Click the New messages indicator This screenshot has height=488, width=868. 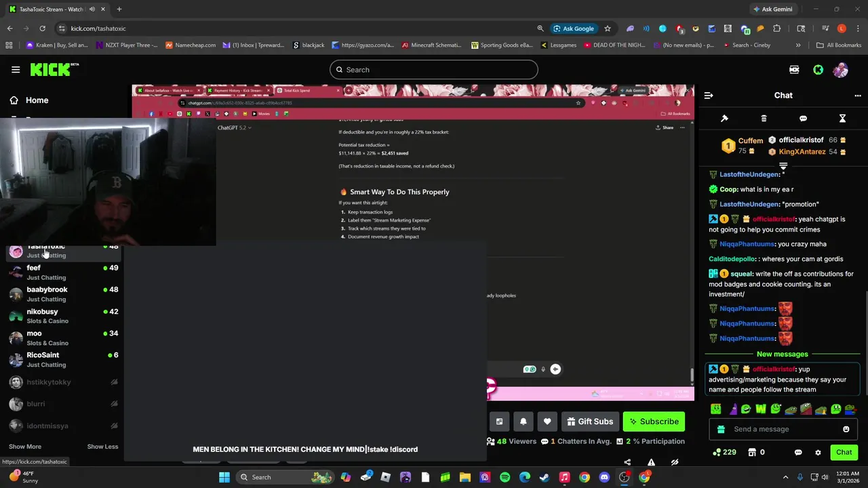tap(783, 354)
